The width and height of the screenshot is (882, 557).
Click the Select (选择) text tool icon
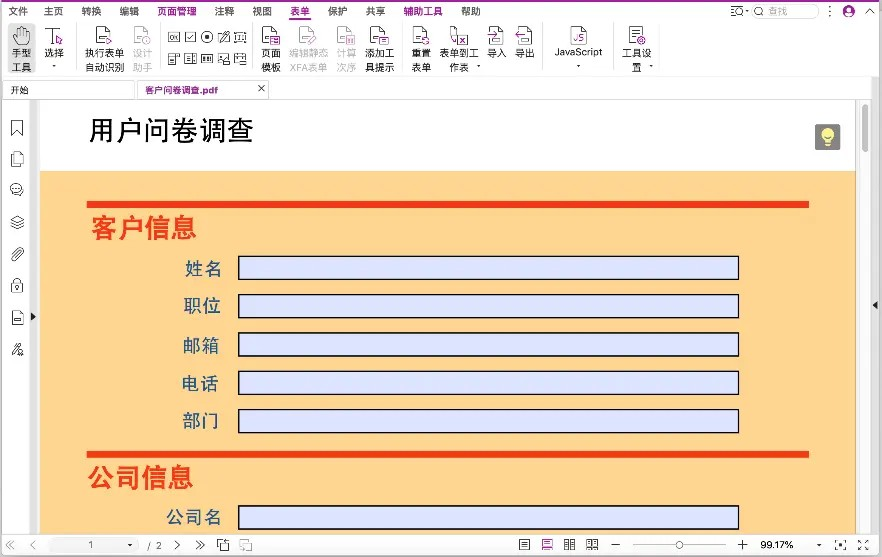[53, 36]
